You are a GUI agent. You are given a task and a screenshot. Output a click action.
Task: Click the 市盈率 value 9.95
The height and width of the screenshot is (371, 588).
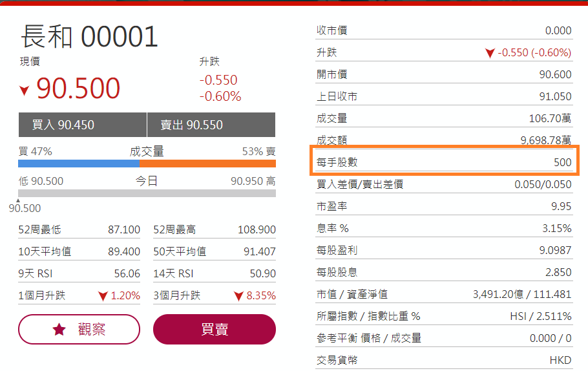click(x=562, y=206)
